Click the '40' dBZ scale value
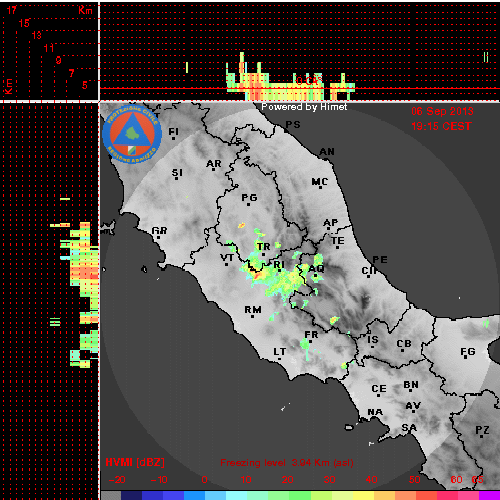 [x=371, y=480]
